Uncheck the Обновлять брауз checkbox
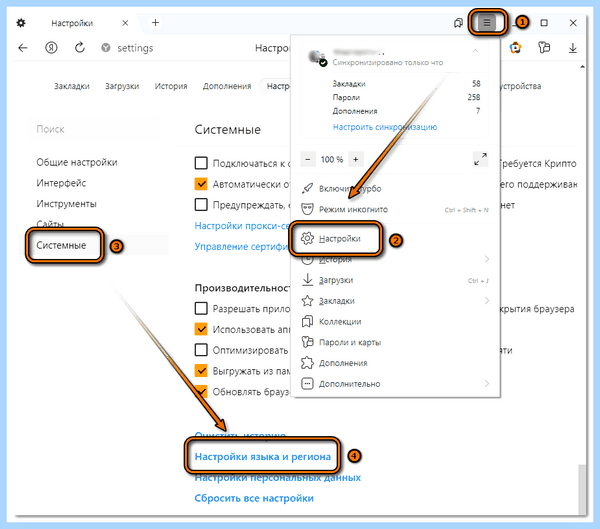The width and height of the screenshot is (600, 529). coord(201,391)
